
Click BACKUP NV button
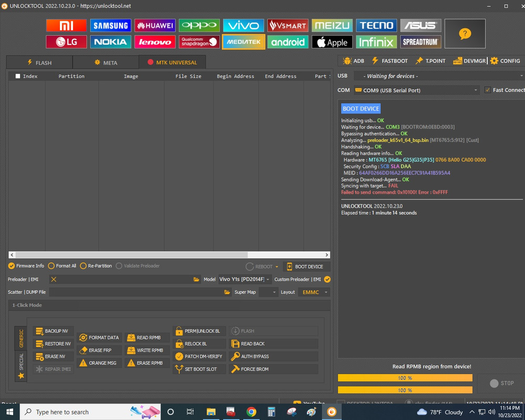[53, 331]
